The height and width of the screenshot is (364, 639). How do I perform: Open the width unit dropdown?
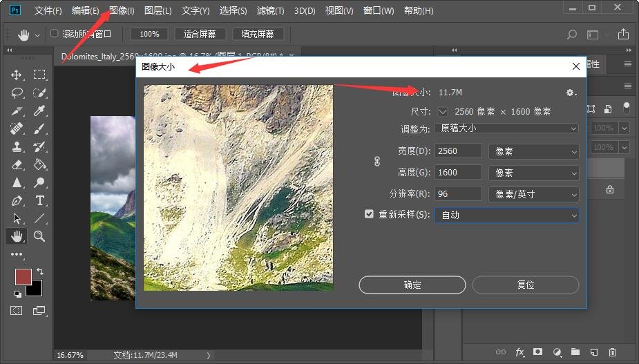click(533, 152)
